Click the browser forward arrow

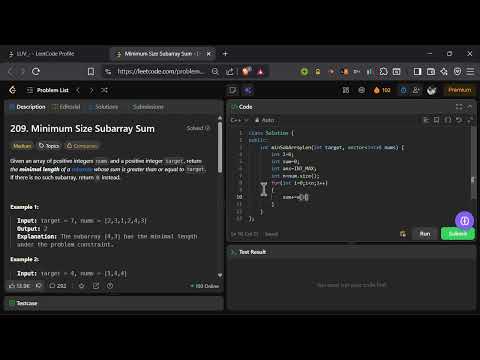(22, 71)
